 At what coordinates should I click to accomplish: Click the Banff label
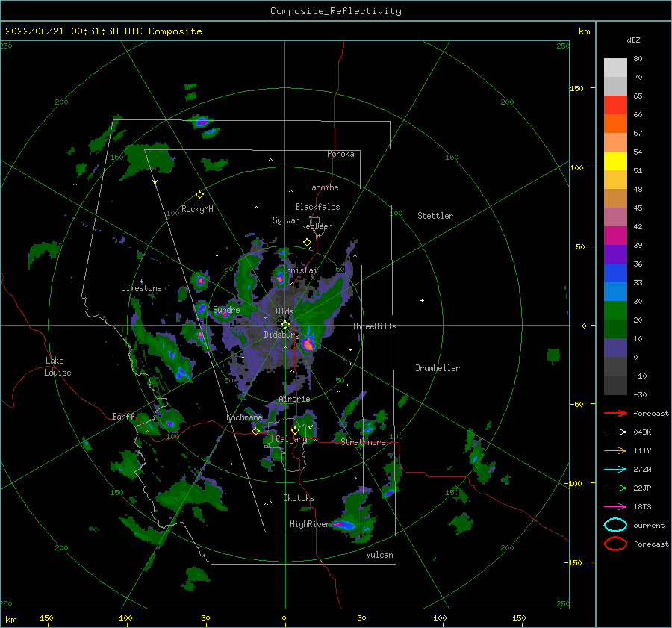click(123, 416)
